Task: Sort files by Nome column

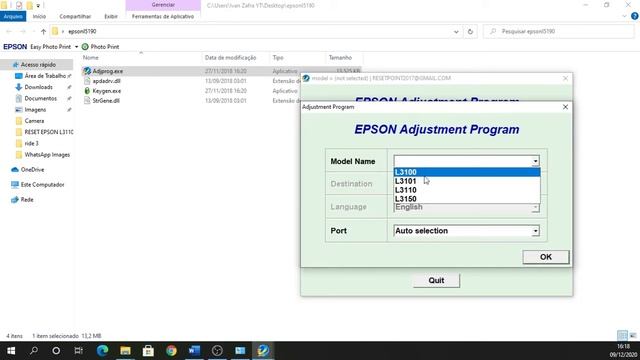Action: (91, 58)
